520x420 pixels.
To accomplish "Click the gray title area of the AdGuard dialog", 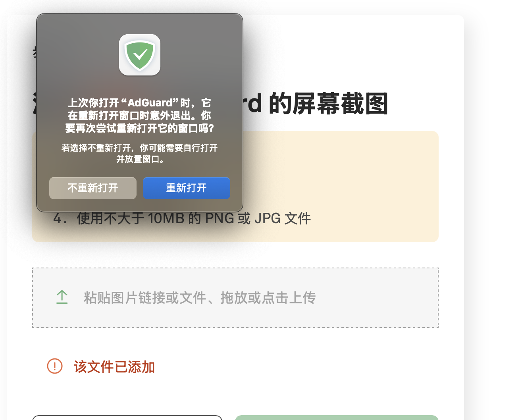I will pyautogui.click(x=140, y=24).
